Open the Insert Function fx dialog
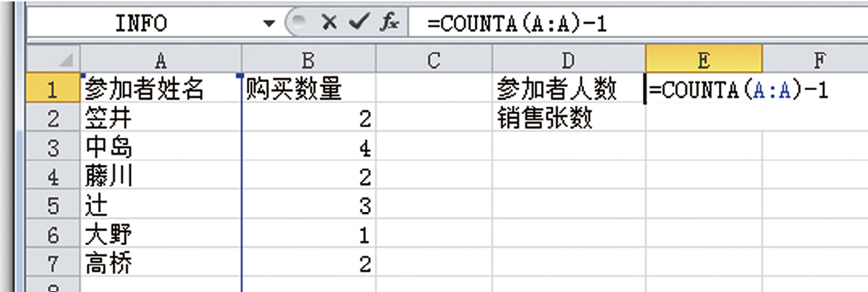This screenshot has width=868, height=292. [387, 23]
